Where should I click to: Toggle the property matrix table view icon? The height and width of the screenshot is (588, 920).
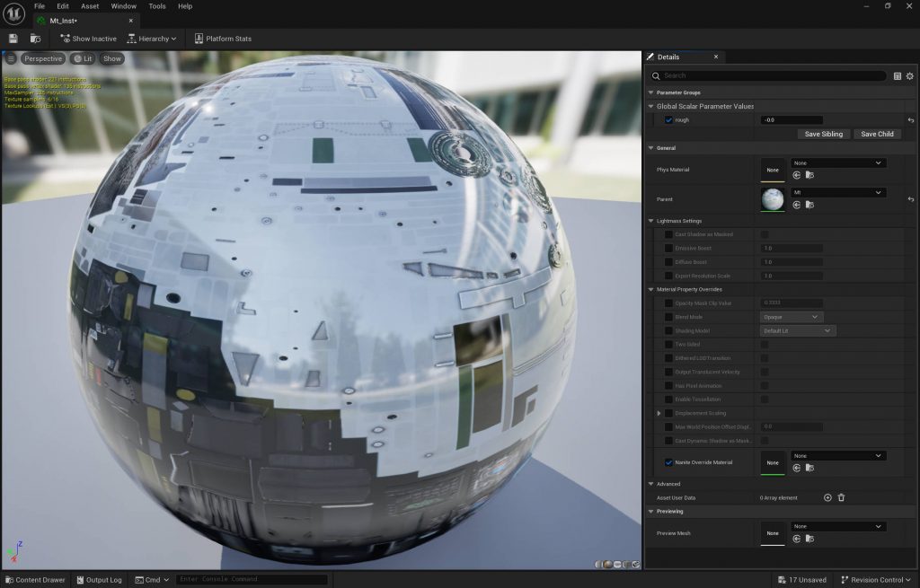pyautogui.click(x=898, y=75)
